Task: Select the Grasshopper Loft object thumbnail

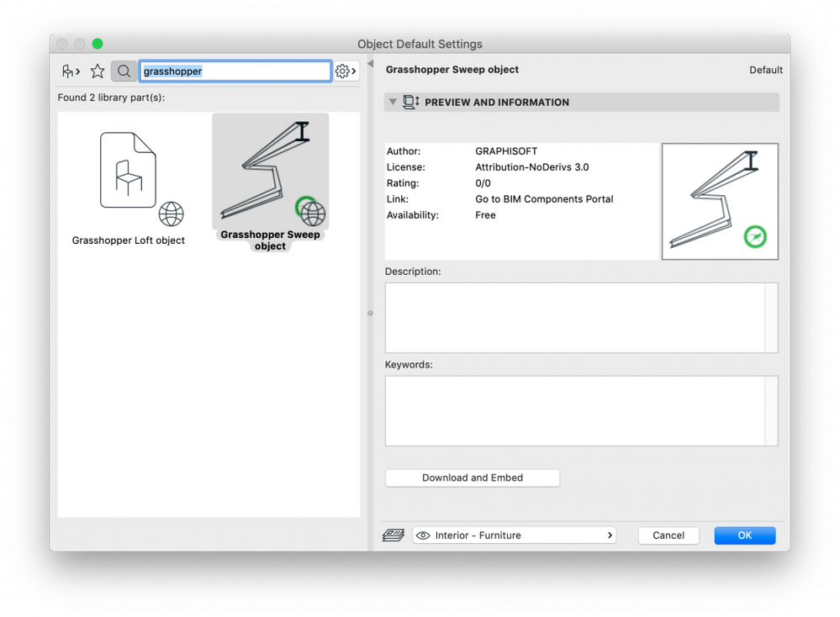Action: click(x=128, y=170)
